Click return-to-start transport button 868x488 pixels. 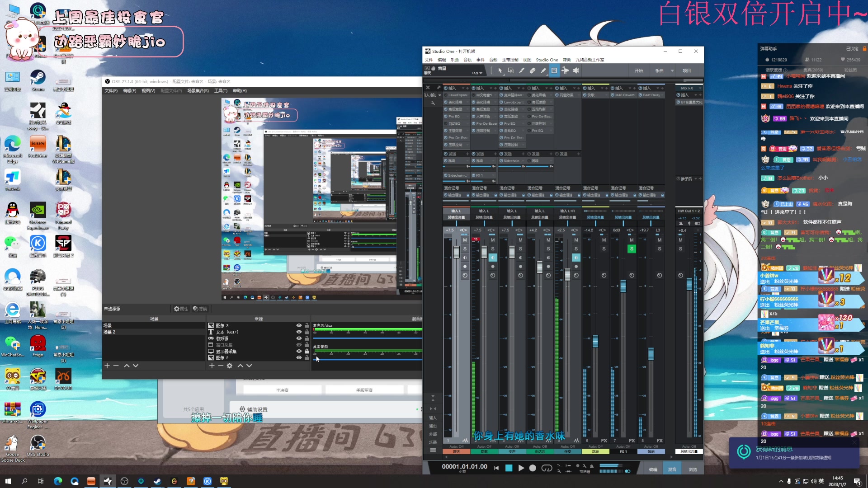pyautogui.click(x=496, y=468)
